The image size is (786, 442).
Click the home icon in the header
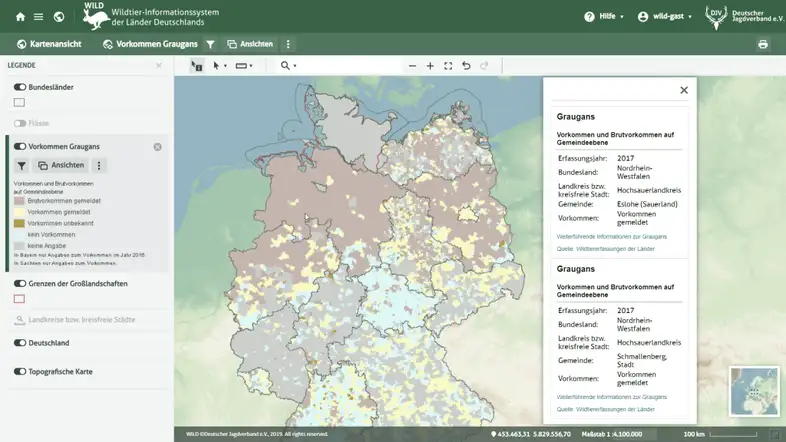[20, 17]
